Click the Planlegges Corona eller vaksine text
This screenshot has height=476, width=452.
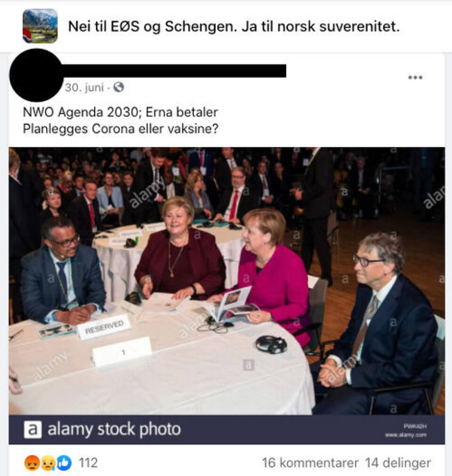click(121, 129)
